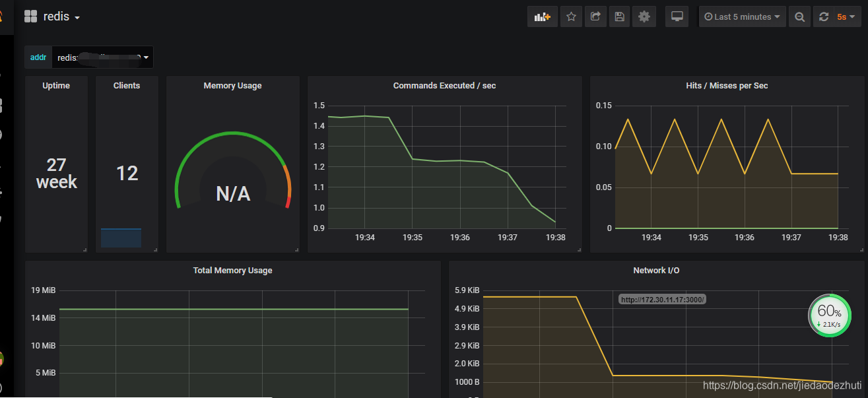Open the Total Memory Usage panel menu
This screenshot has width=868, height=398.
click(232, 271)
